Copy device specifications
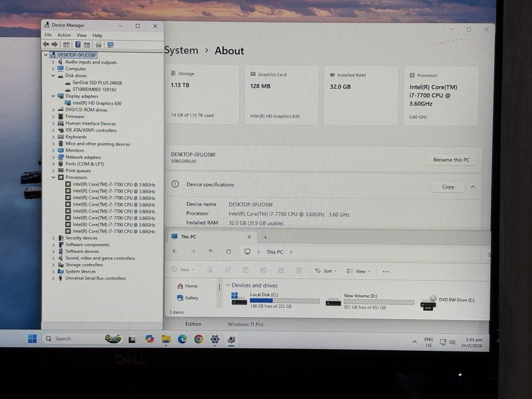 click(448, 187)
